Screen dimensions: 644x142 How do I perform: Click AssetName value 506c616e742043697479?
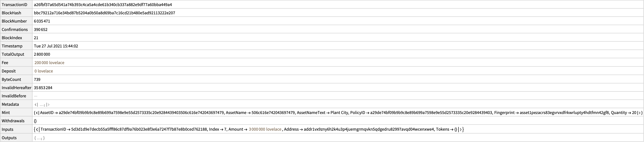pos(273,113)
